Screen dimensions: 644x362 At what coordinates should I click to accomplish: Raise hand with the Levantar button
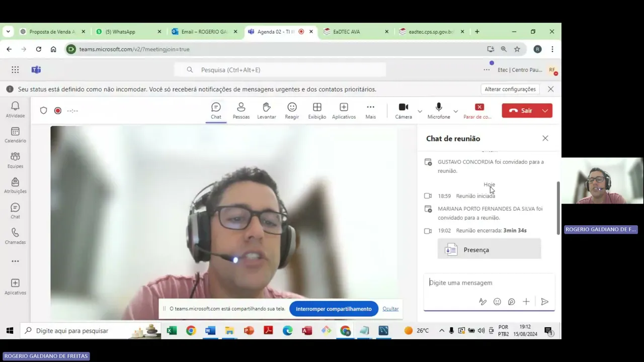click(x=267, y=111)
